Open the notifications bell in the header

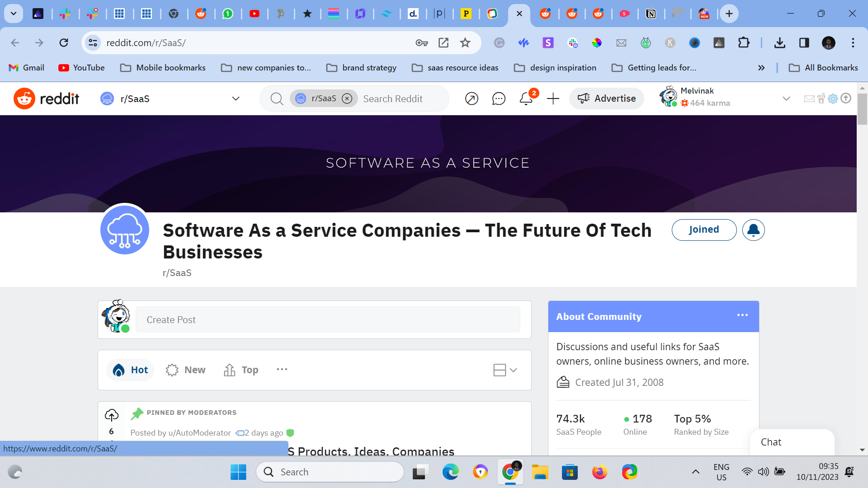(x=526, y=99)
